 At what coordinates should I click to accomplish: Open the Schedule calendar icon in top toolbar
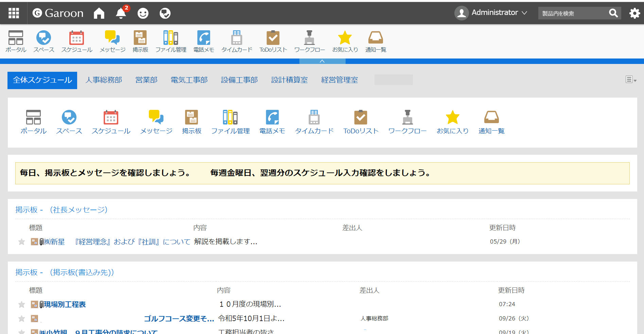76,38
